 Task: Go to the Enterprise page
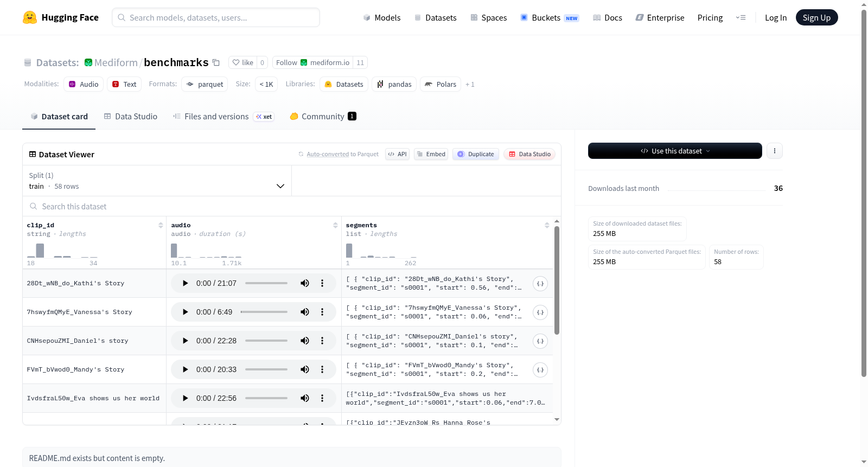pos(660,17)
